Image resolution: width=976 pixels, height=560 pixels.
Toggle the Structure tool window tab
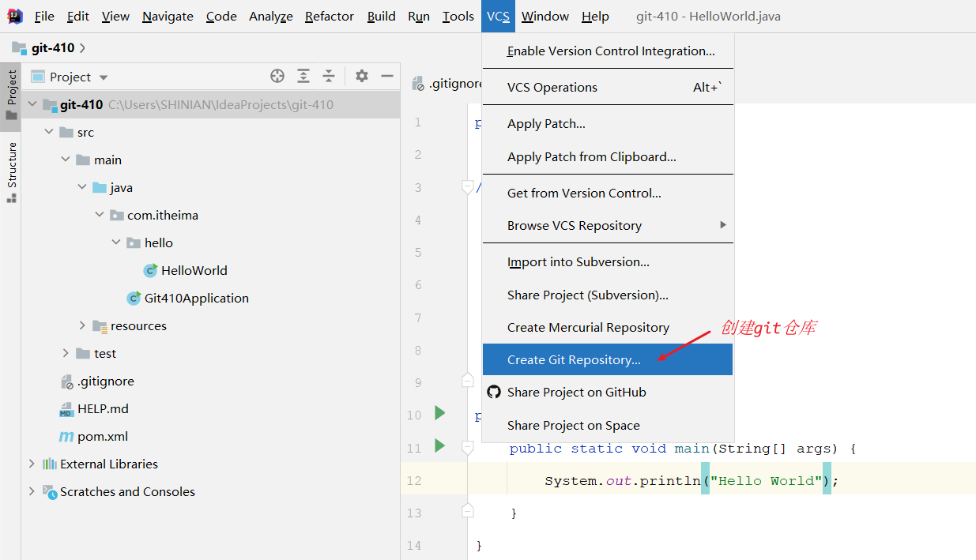11,171
